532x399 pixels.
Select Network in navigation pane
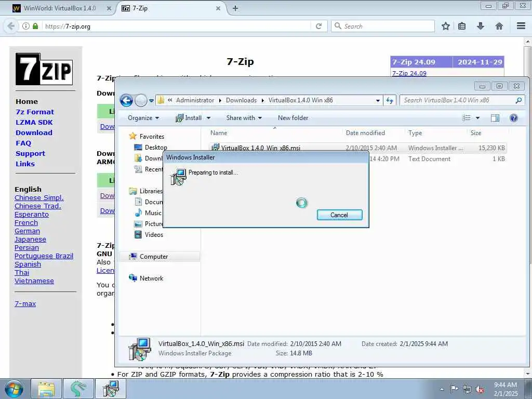pos(151,278)
